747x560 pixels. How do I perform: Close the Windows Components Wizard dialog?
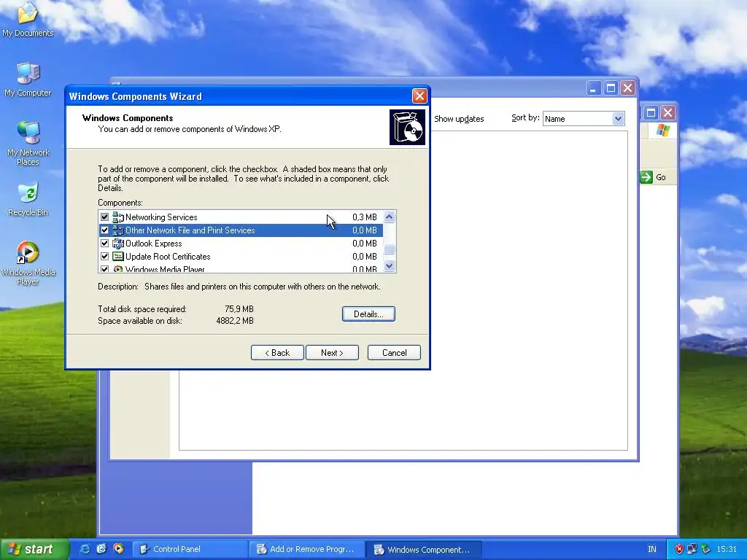(419, 96)
